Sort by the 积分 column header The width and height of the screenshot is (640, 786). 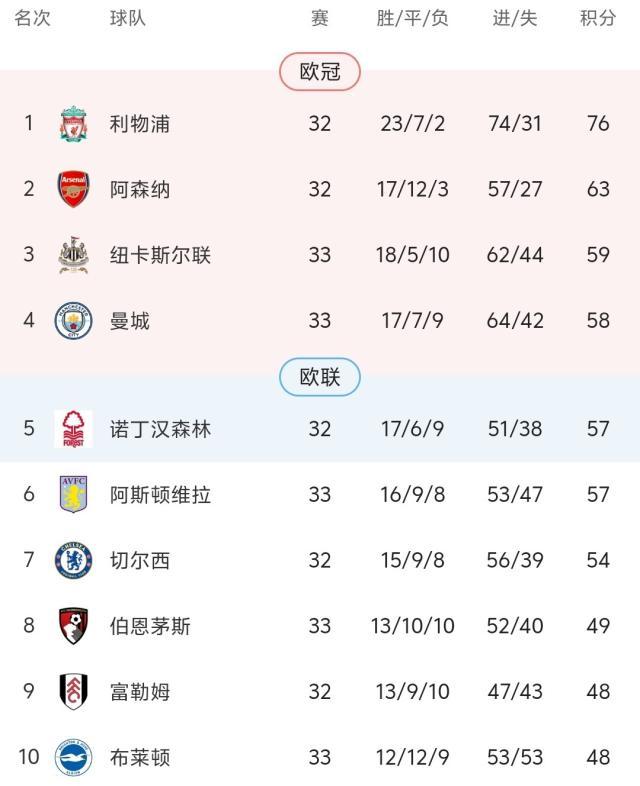(598, 19)
